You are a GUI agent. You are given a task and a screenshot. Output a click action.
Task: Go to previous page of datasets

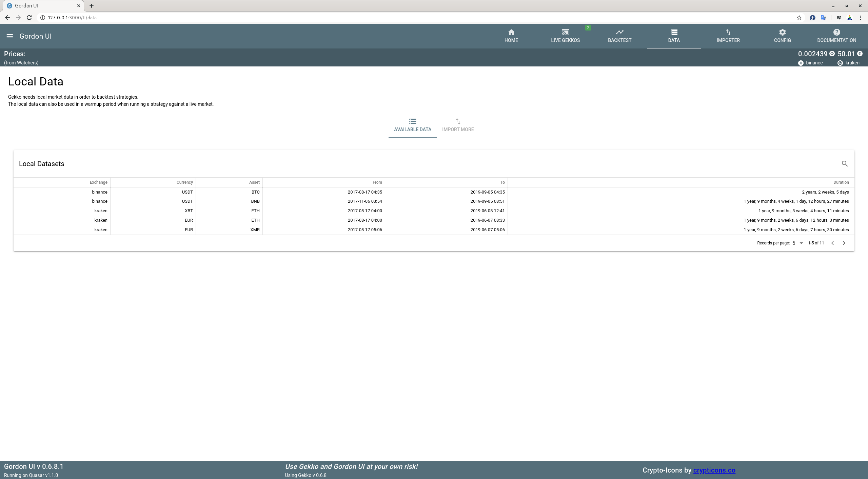coord(832,243)
